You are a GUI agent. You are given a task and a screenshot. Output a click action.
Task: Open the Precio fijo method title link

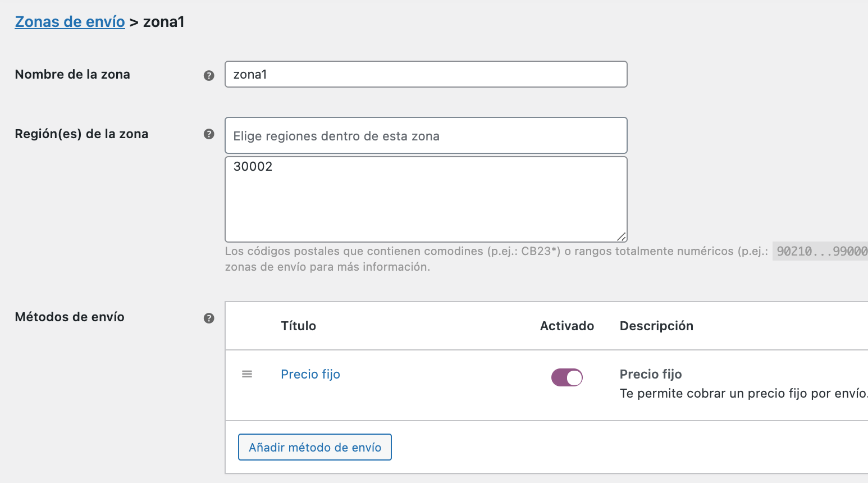pyautogui.click(x=310, y=374)
